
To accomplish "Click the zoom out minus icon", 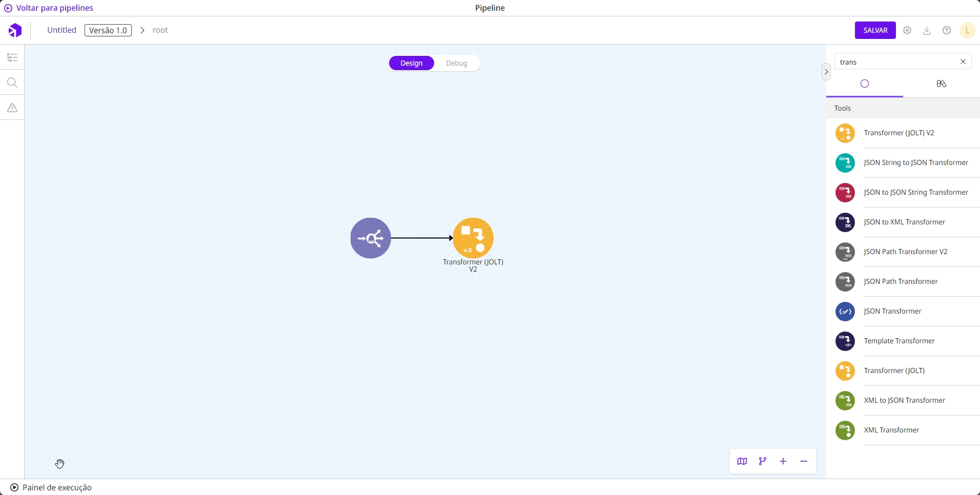I will point(804,461).
